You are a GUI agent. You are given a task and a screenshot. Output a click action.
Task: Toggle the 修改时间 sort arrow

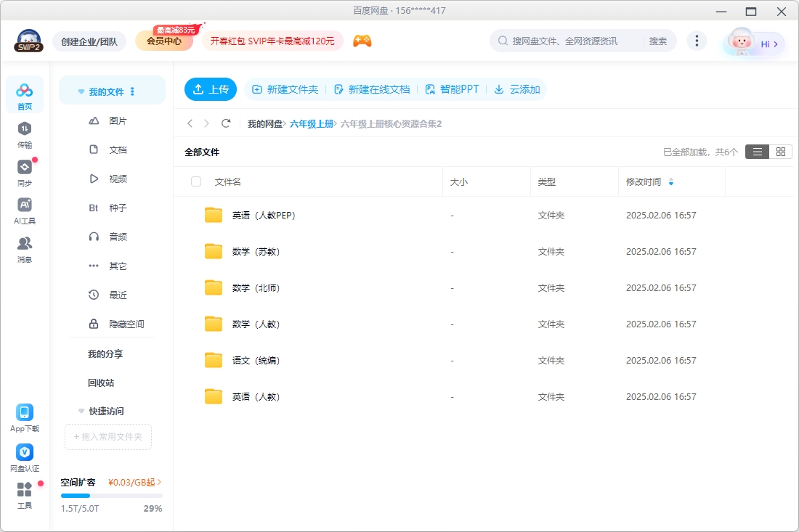671,181
